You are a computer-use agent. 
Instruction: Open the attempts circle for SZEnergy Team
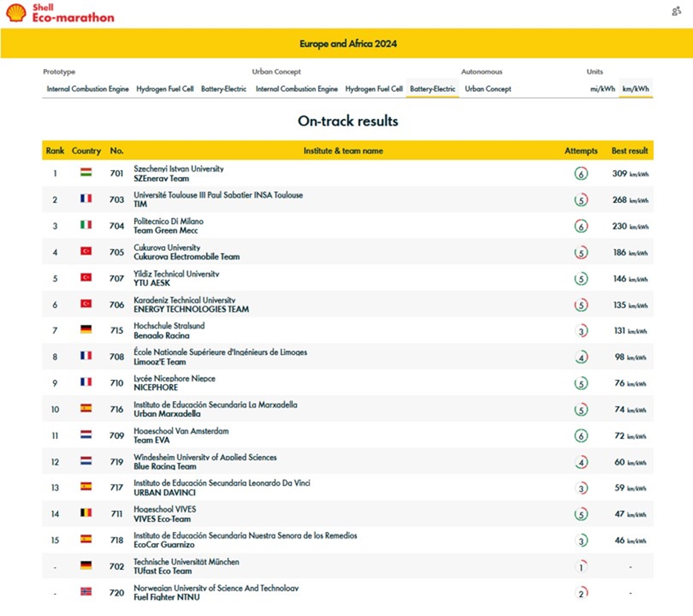tap(581, 173)
